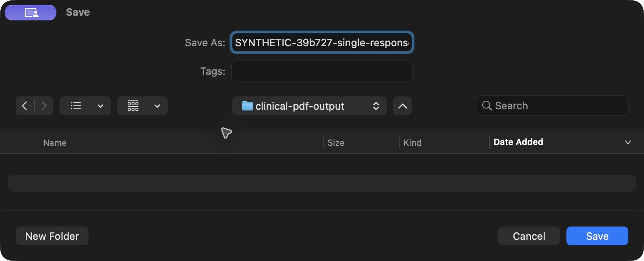
Task: Sort by Size column header
Action: (336, 143)
